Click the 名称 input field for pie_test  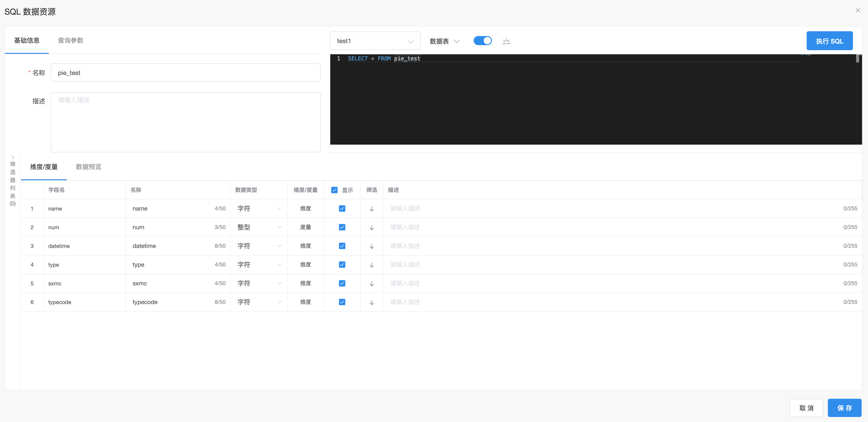[x=186, y=73]
